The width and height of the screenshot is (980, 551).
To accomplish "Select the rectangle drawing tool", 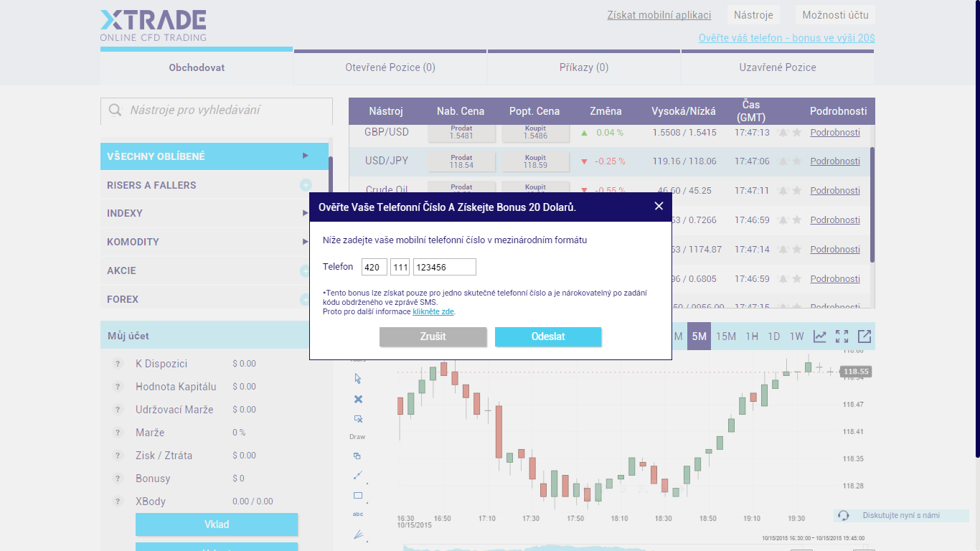I will (358, 495).
